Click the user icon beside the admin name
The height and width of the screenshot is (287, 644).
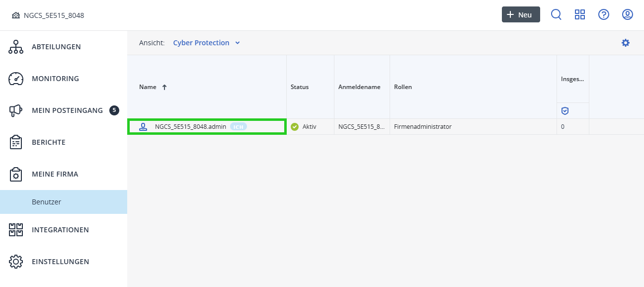[x=144, y=126]
